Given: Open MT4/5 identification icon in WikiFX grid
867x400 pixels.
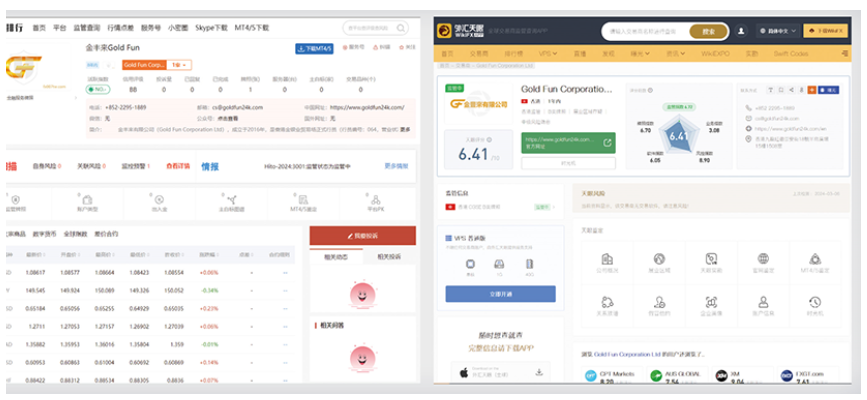Looking at the screenshot, I should pos(814,258).
